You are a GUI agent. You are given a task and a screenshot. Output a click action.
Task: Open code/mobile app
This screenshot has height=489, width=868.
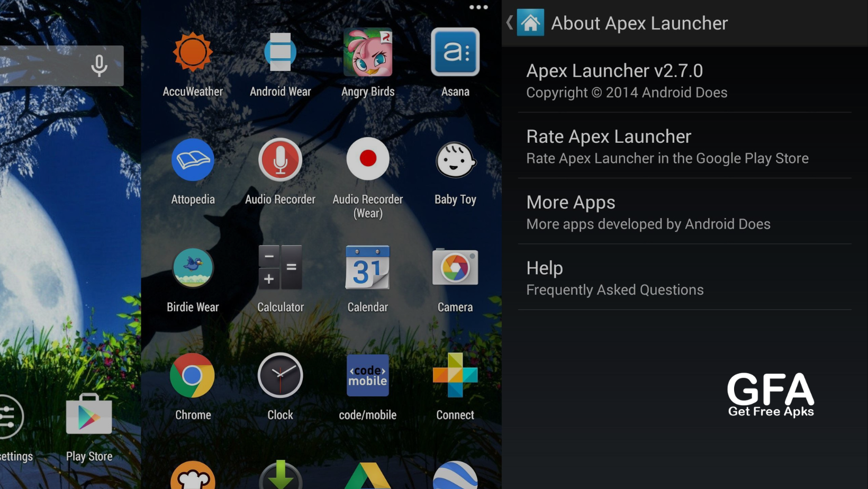368,375
